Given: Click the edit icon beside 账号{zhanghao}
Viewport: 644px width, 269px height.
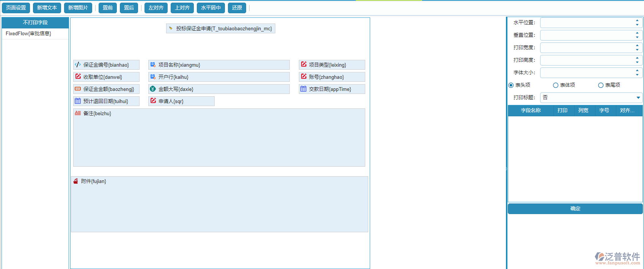Looking at the screenshot, I should coord(303,77).
